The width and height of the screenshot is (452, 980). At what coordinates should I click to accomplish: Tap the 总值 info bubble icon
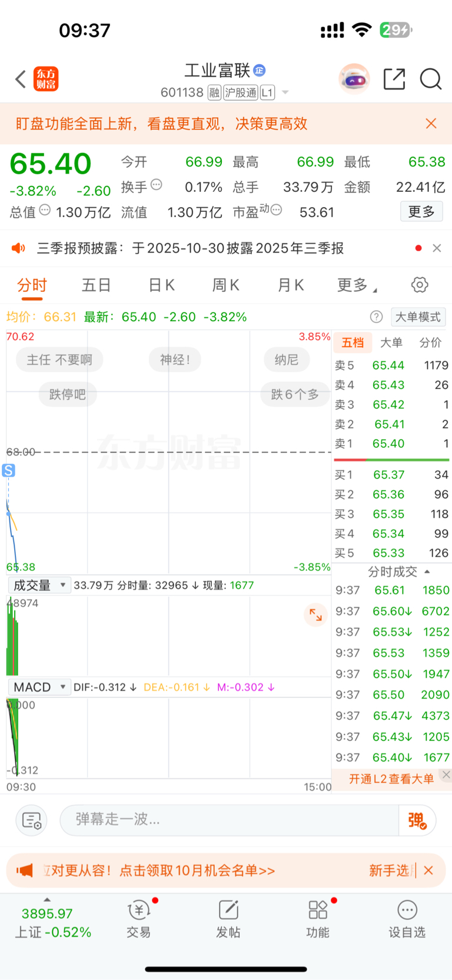(45, 210)
